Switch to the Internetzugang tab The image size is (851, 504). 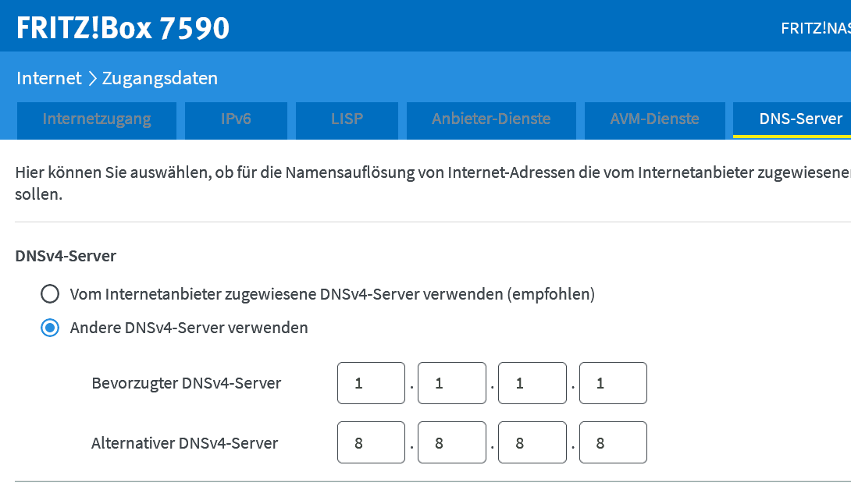pyautogui.click(x=97, y=119)
